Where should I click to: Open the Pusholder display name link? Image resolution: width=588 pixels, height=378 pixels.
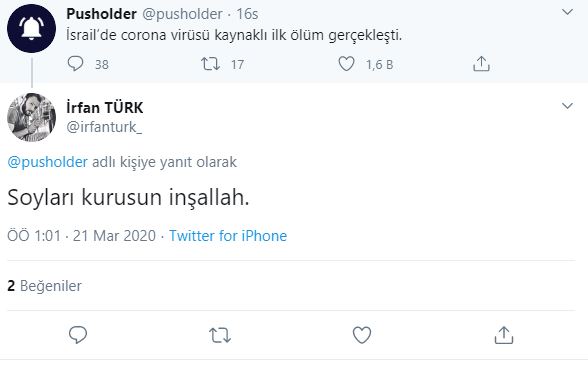tap(101, 14)
